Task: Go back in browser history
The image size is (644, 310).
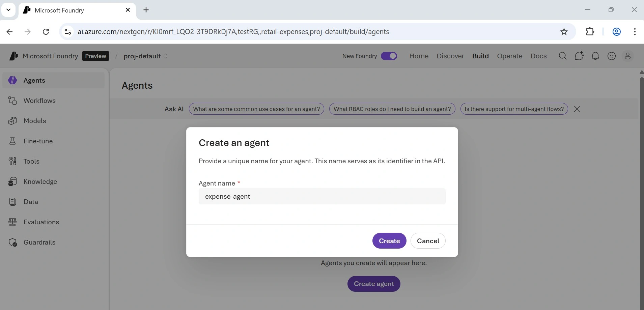Action: click(x=10, y=32)
